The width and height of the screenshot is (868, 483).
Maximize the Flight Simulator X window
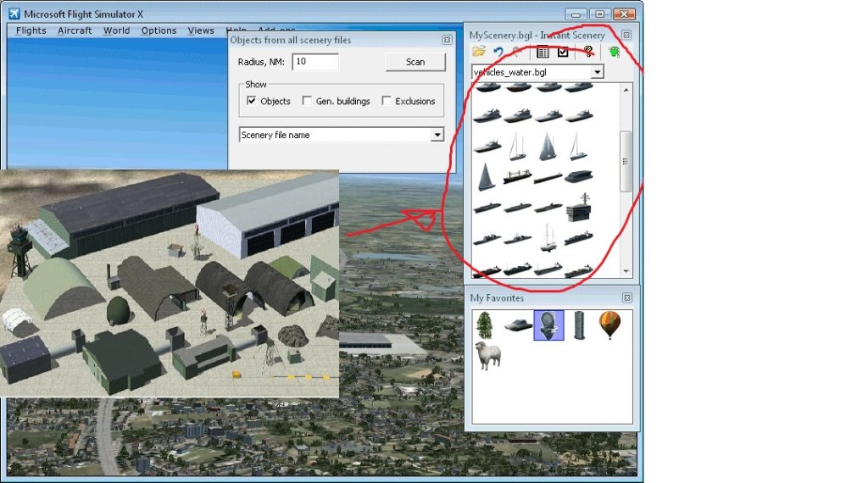point(599,14)
